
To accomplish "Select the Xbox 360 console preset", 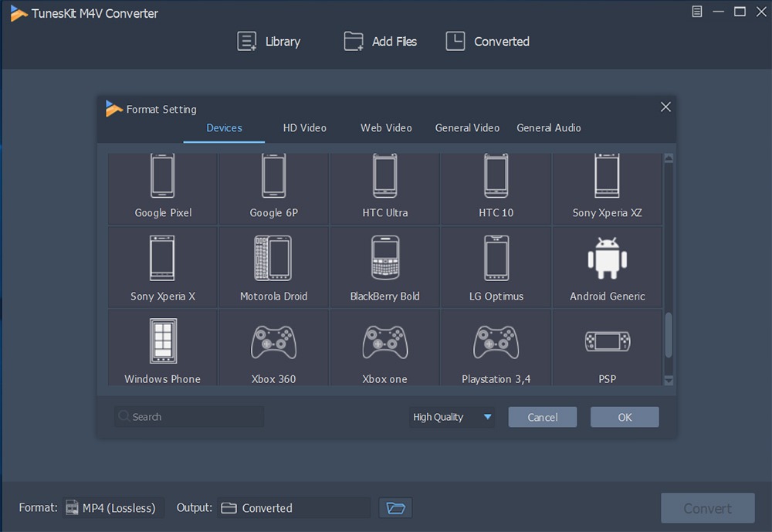I will coord(274,347).
